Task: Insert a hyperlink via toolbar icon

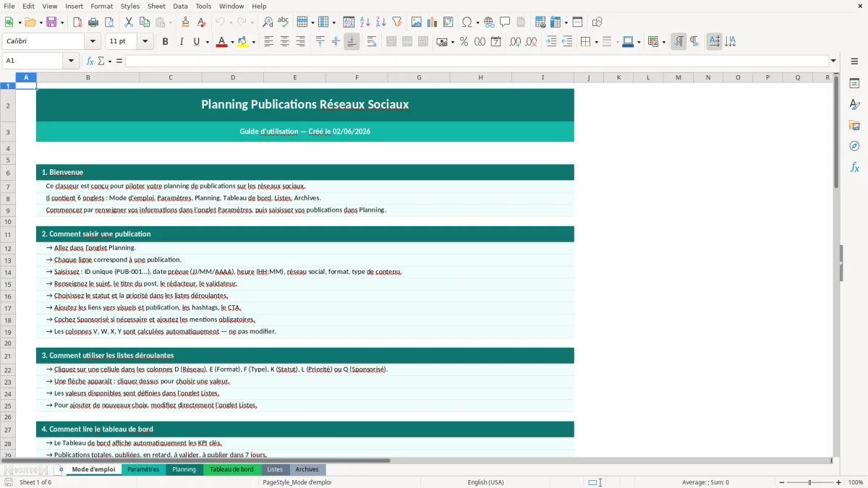Action: (x=489, y=22)
